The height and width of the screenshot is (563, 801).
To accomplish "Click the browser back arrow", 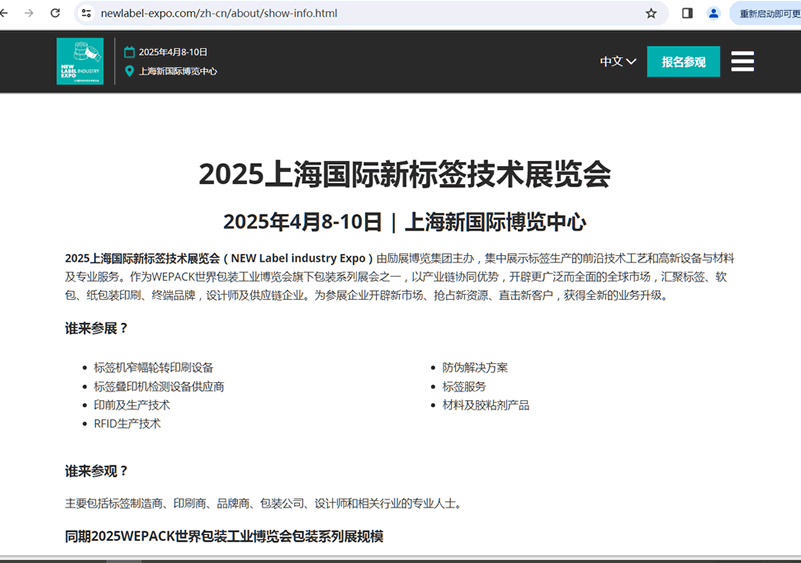I will (4, 13).
